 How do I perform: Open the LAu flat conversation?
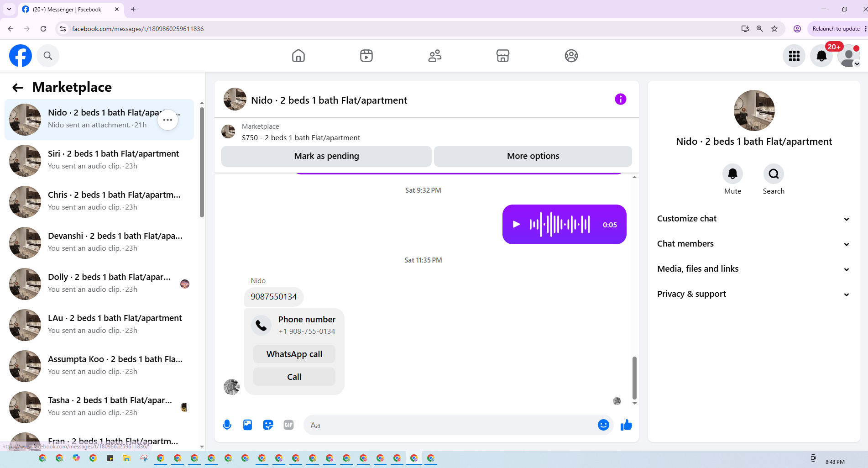click(99, 325)
